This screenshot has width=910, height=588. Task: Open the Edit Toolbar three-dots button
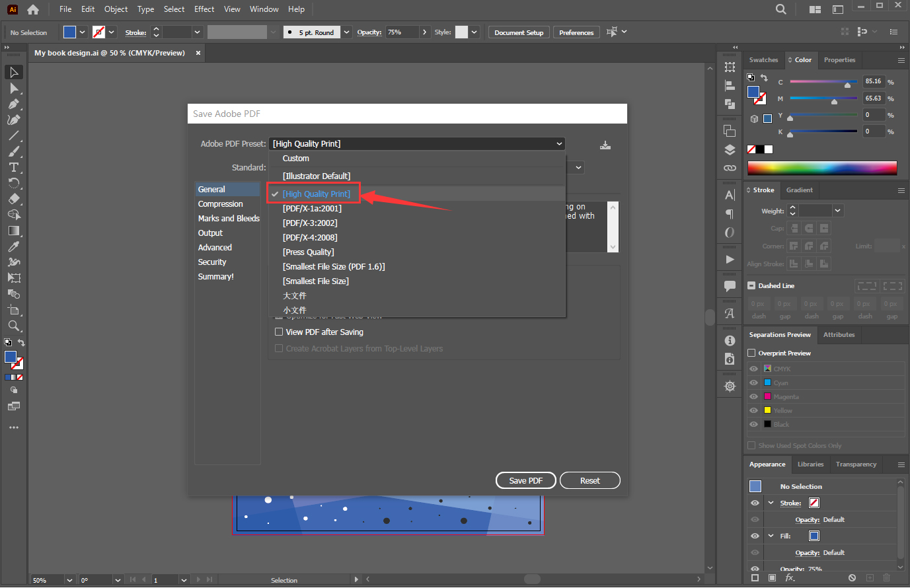[14, 428]
